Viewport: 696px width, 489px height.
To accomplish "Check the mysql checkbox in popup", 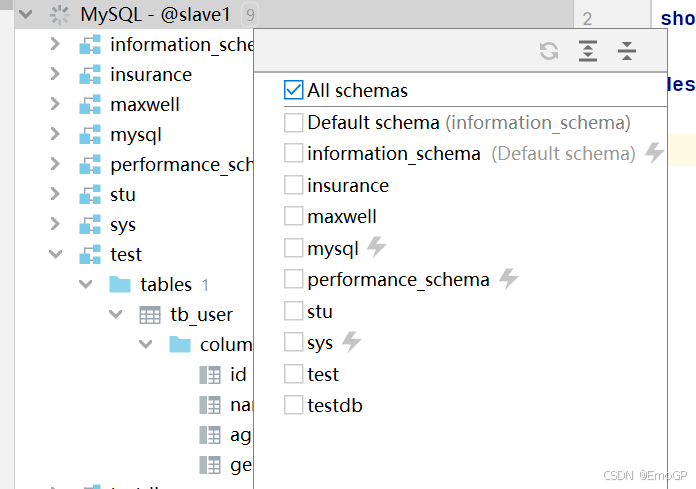I will 293,248.
